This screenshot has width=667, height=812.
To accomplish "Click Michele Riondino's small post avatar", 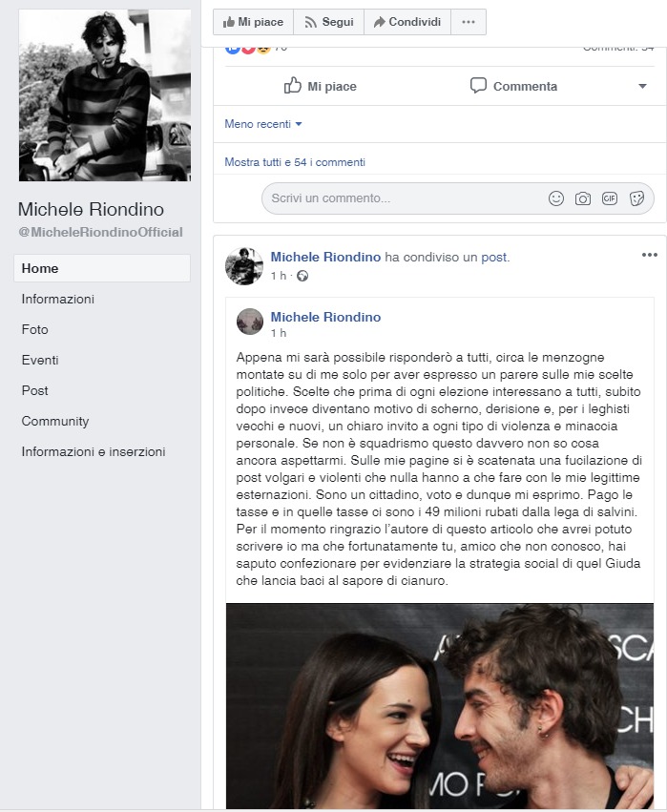I will [x=244, y=267].
